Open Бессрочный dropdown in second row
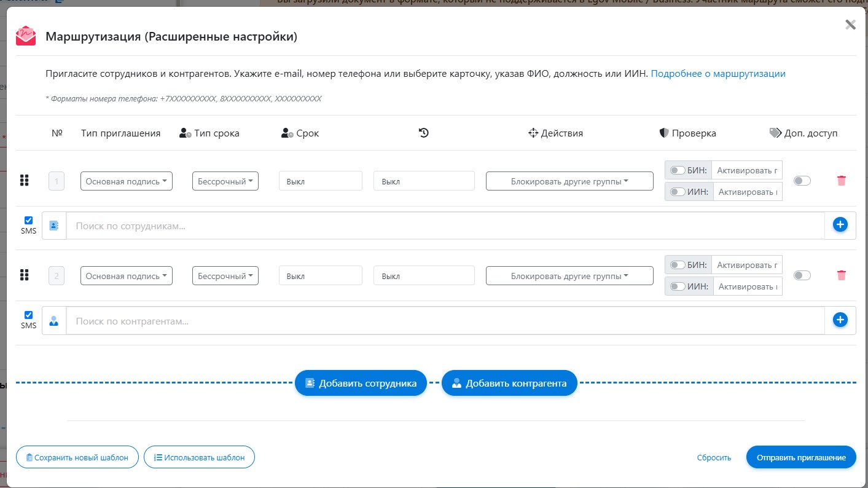This screenshot has width=868, height=488. (225, 276)
